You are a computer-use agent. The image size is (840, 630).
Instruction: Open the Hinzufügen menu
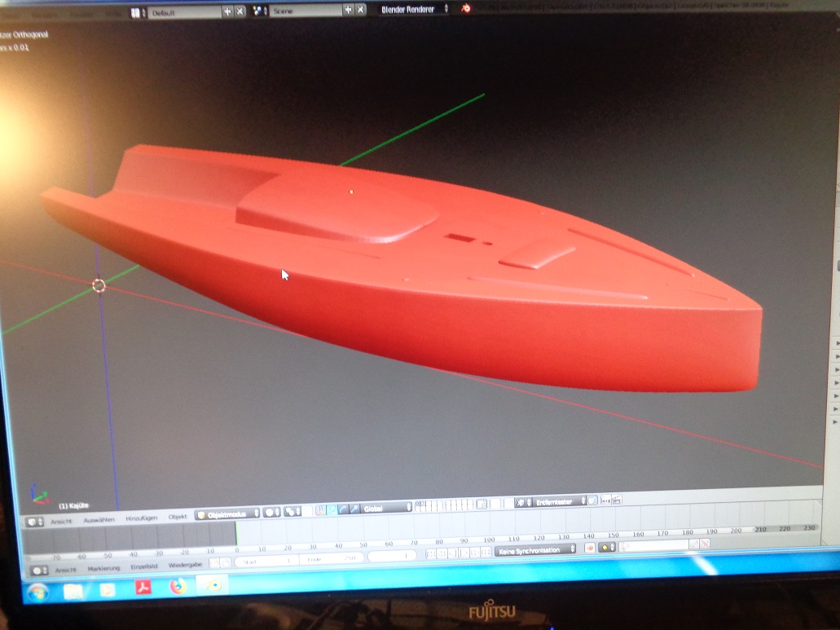click(x=142, y=518)
